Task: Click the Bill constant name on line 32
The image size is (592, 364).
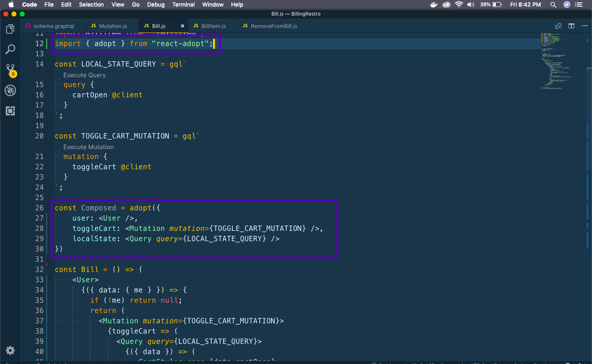Action: [90, 270]
